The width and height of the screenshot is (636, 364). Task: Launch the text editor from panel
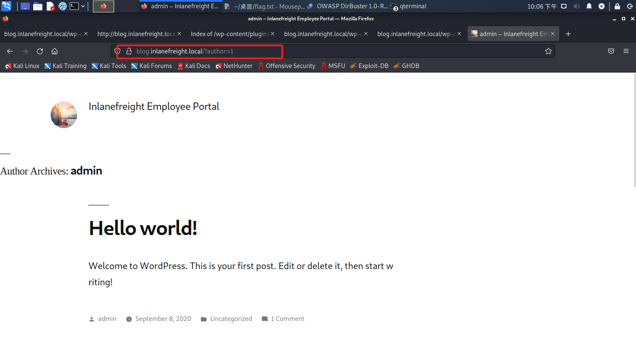51,6
